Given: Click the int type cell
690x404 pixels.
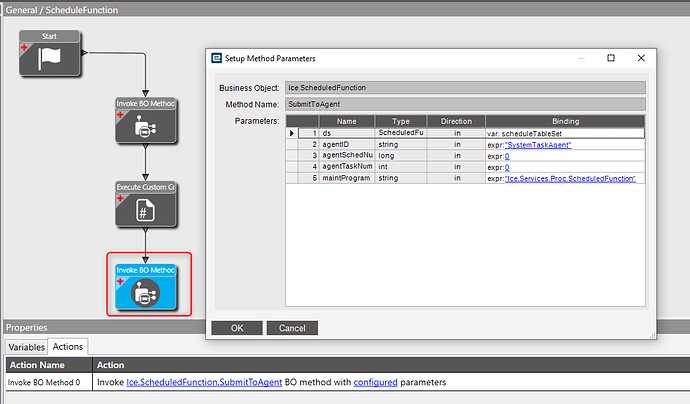Looking at the screenshot, I should coord(401,167).
